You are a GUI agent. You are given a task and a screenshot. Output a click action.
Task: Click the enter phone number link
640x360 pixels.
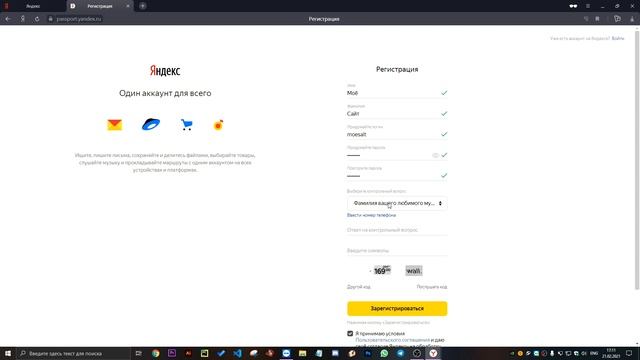pos(371,215)
